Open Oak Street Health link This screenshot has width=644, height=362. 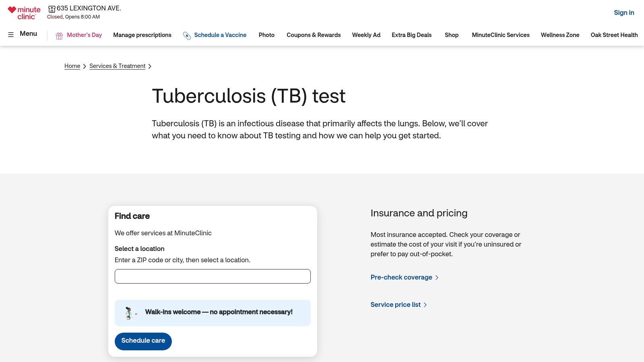point(614,35)
